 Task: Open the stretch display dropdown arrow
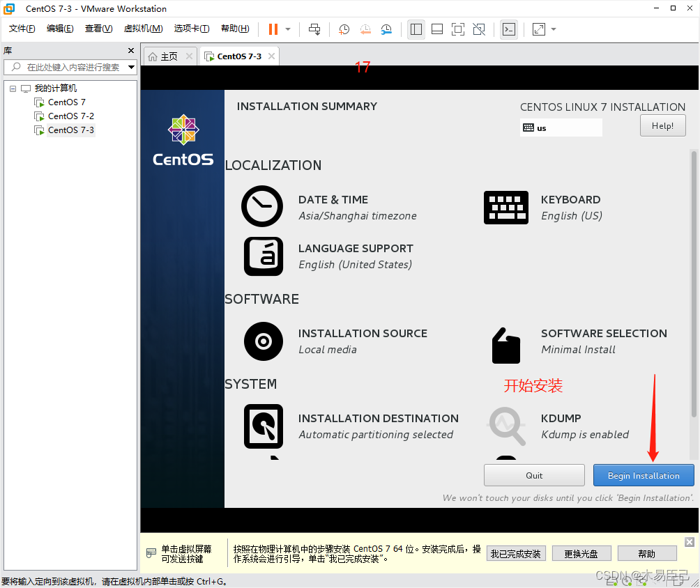554,29
